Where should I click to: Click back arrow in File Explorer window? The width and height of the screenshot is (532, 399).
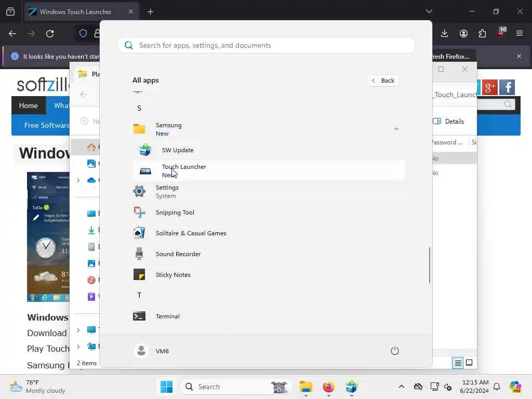point(84,95)
